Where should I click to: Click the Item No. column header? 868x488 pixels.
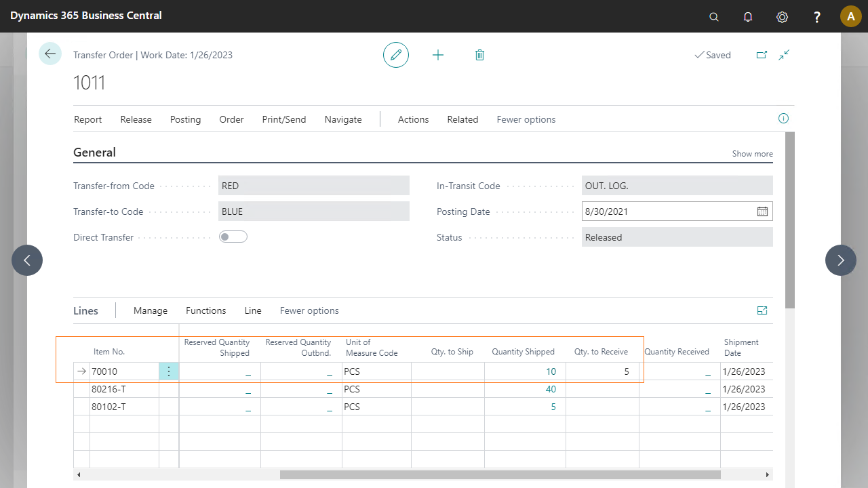[109, 352]
